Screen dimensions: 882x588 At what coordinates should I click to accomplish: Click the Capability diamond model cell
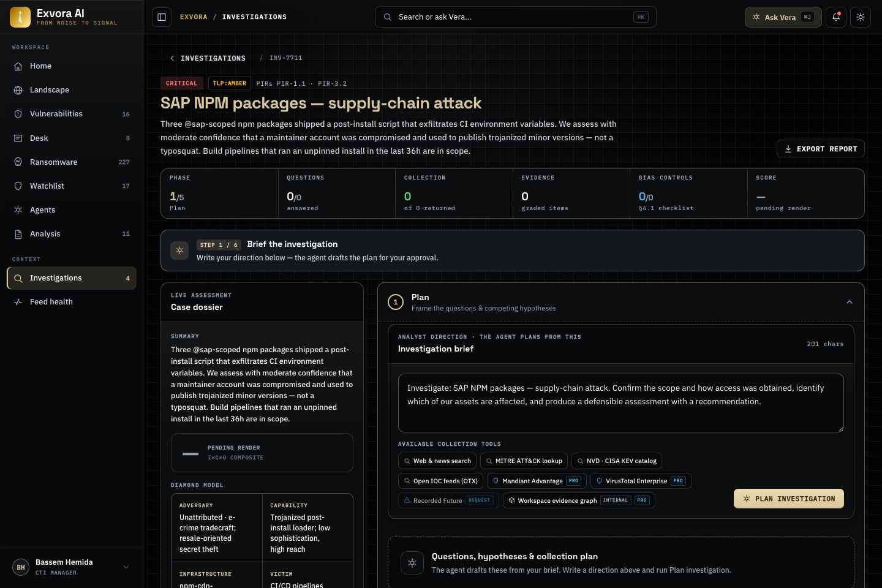[307, 527]
